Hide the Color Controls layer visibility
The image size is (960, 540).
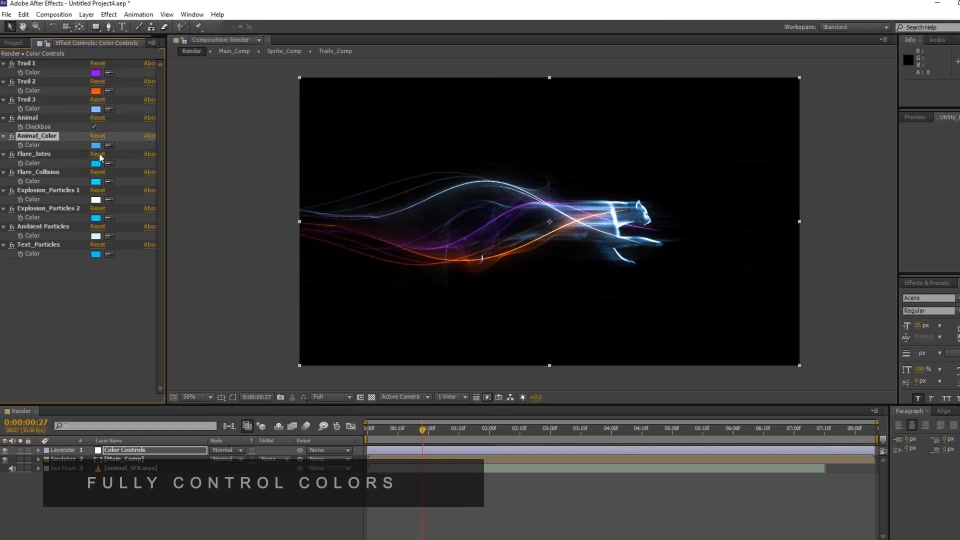(5, 450)
